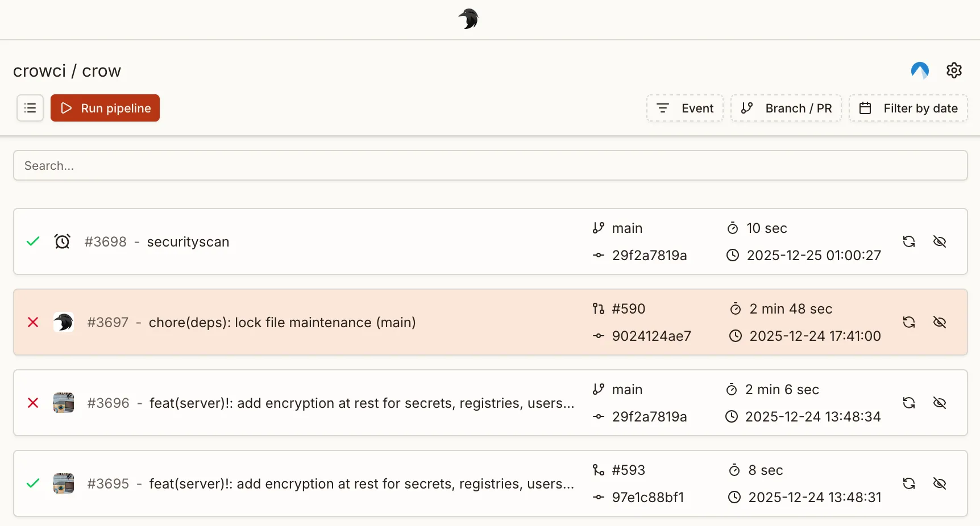Open repository settings gear icon
Image resolution: width=980 pixels, height=526 pixels.
(954, 70)
